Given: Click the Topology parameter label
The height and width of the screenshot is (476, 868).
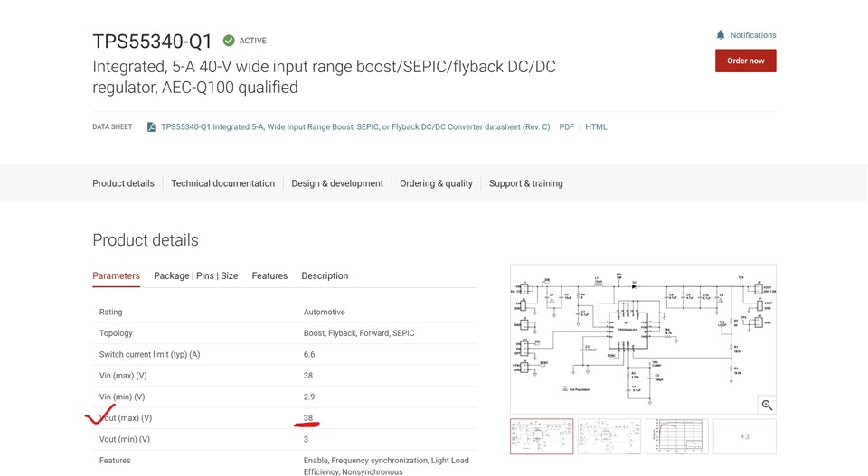Looking at the screenshot, I should pyautogui.click(x=116, y=333).
